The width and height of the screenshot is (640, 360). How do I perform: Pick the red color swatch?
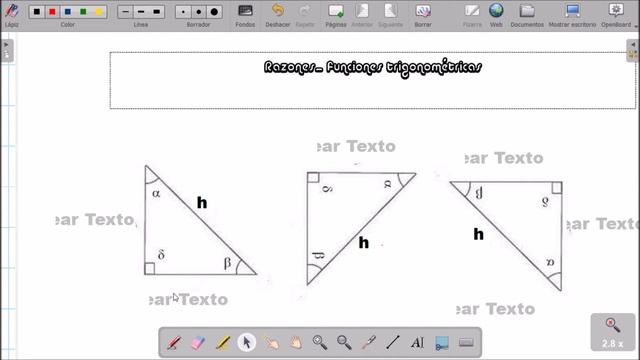tap(52, 12)
